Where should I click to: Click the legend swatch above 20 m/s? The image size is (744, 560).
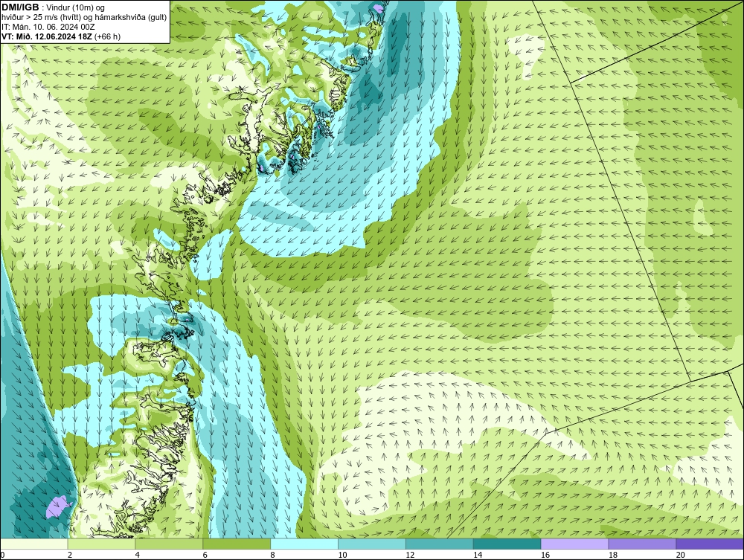tap(710, 544)
